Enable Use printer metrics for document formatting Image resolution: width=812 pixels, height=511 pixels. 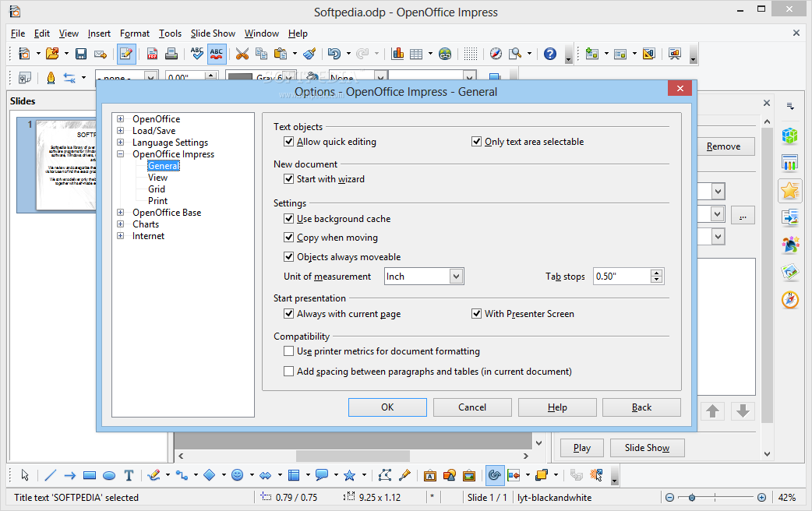[289, 351]
